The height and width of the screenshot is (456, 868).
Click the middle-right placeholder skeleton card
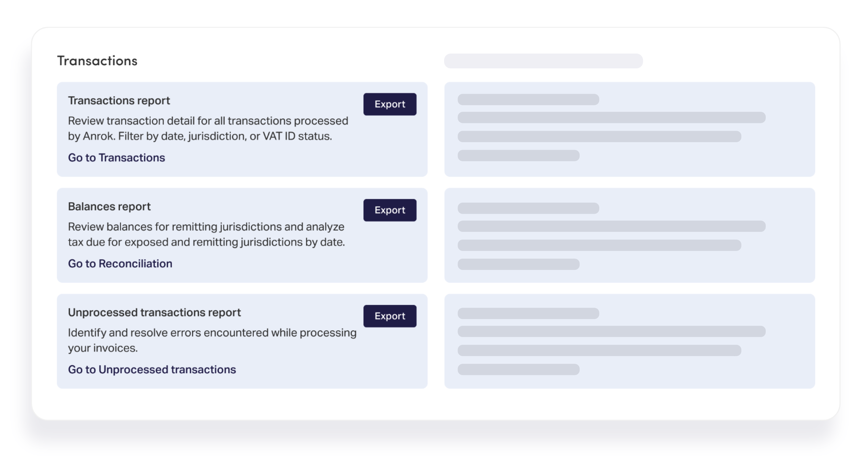pyautogui.click(x=629, y=235)
